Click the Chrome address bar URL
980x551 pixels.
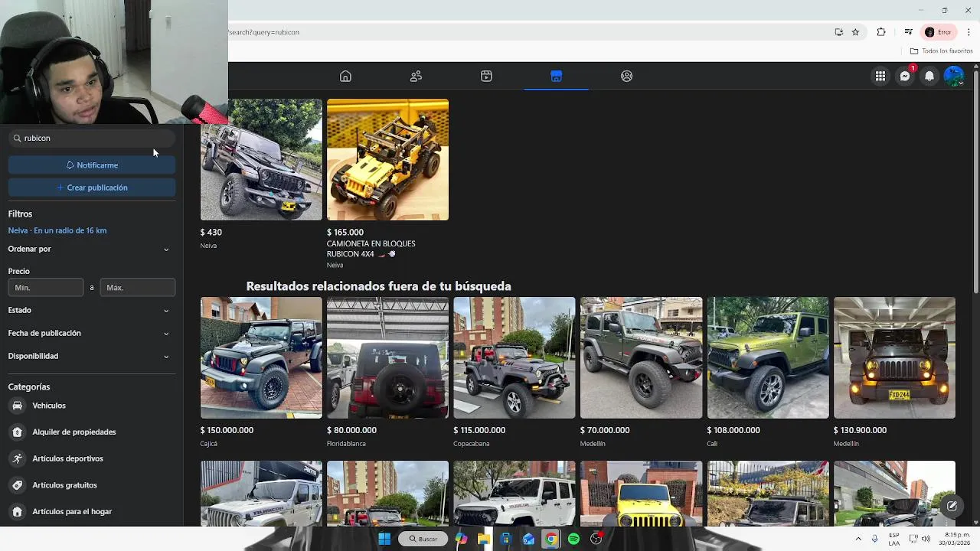click(x=264, y=32)
